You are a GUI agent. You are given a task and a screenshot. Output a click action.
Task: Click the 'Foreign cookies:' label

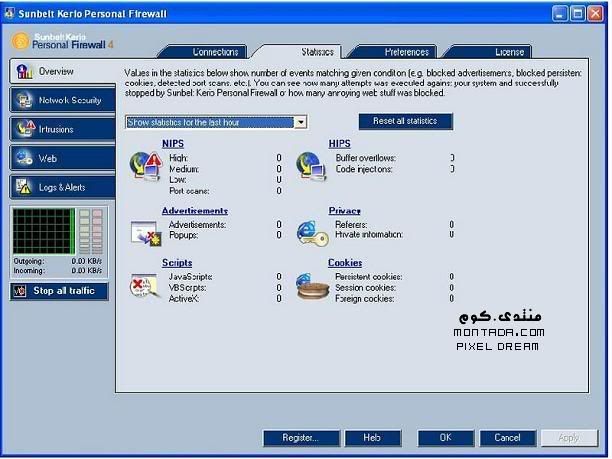(x=365, y=299)
